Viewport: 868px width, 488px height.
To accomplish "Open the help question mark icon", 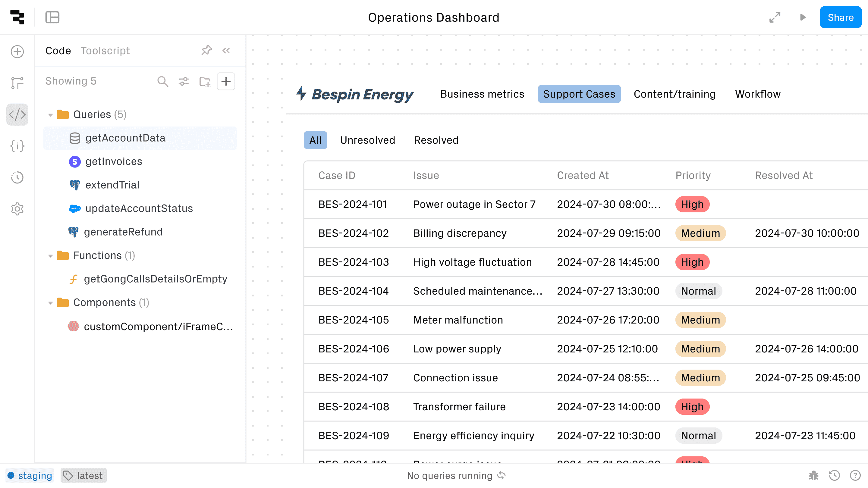I will (855, 475).
